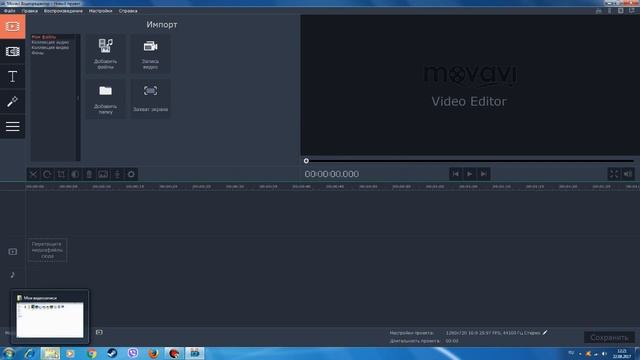Open the Правка menu
Image resolution: width=640 pixels, height=360 pixels.
(x=30, y=11)
